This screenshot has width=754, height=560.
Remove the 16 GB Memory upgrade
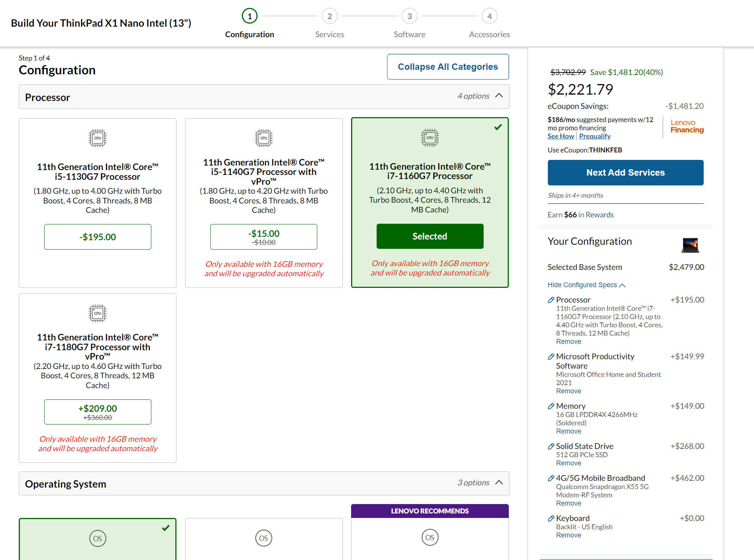pyautogui.click(x=569, y=431)
